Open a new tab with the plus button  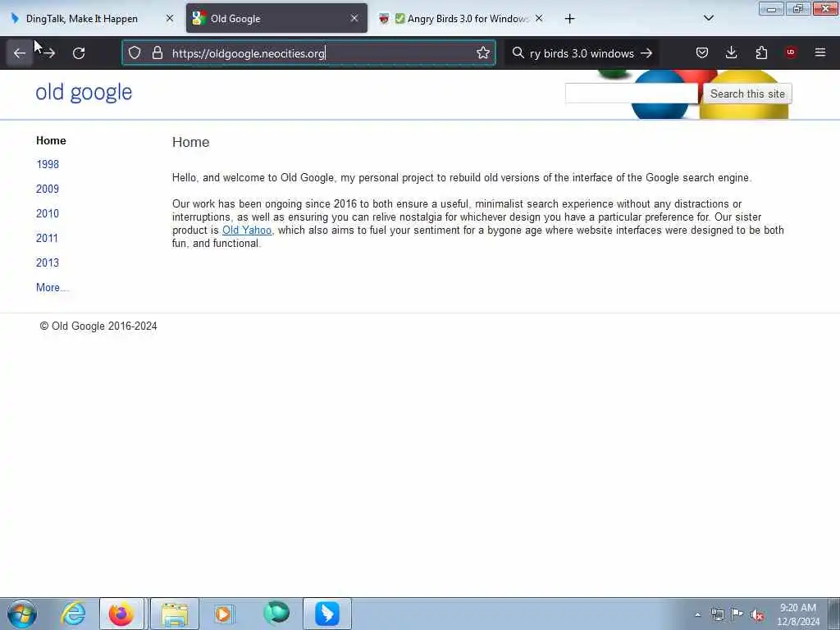point(569,19)
